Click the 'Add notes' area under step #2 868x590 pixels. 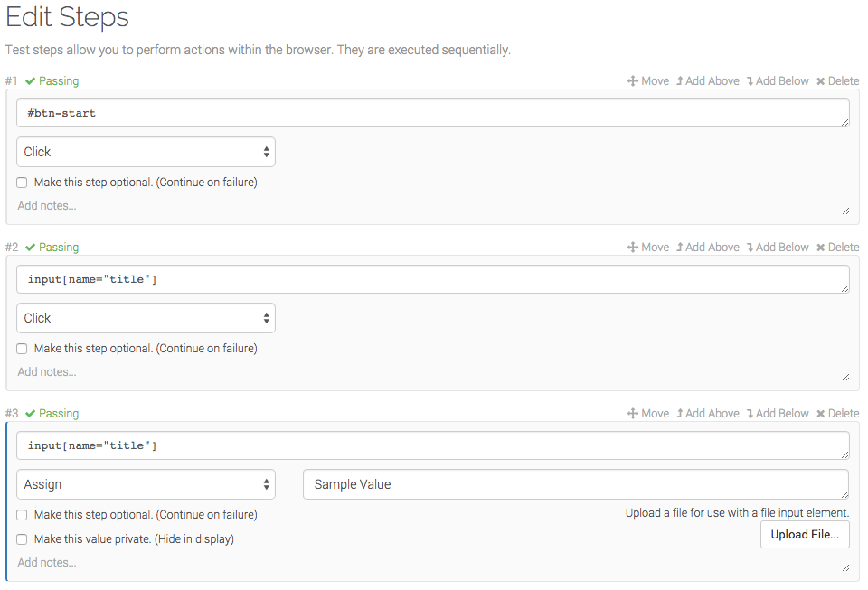46,371
